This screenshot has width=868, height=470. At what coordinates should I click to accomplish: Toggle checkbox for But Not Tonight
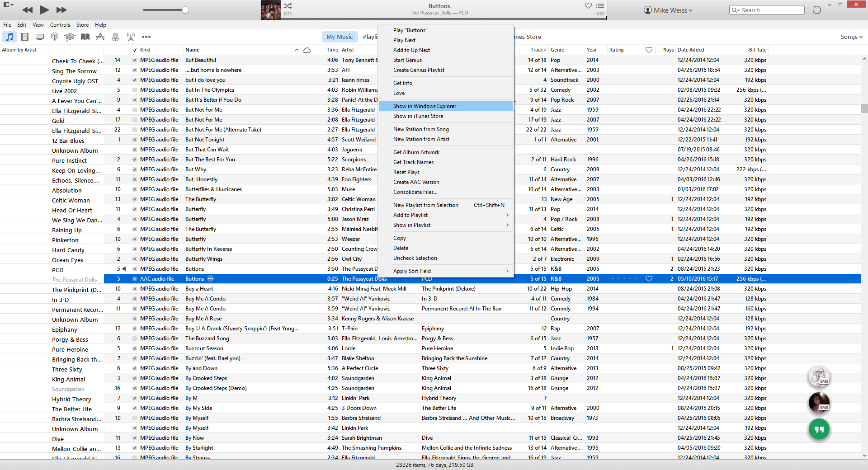coord(134,140)
